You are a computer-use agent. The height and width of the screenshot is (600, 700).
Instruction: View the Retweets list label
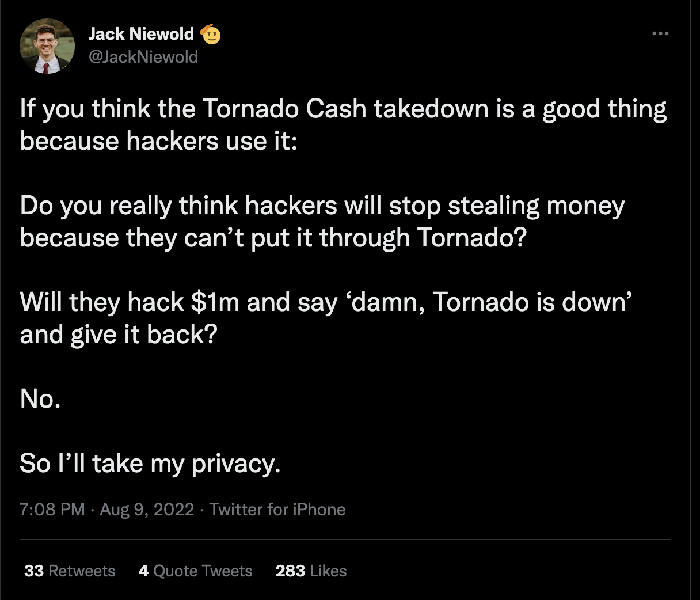pos(82,571)
